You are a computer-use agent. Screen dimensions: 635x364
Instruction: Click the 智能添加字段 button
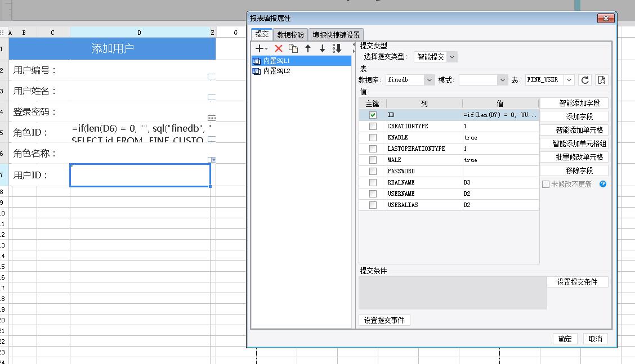[574, 104]
